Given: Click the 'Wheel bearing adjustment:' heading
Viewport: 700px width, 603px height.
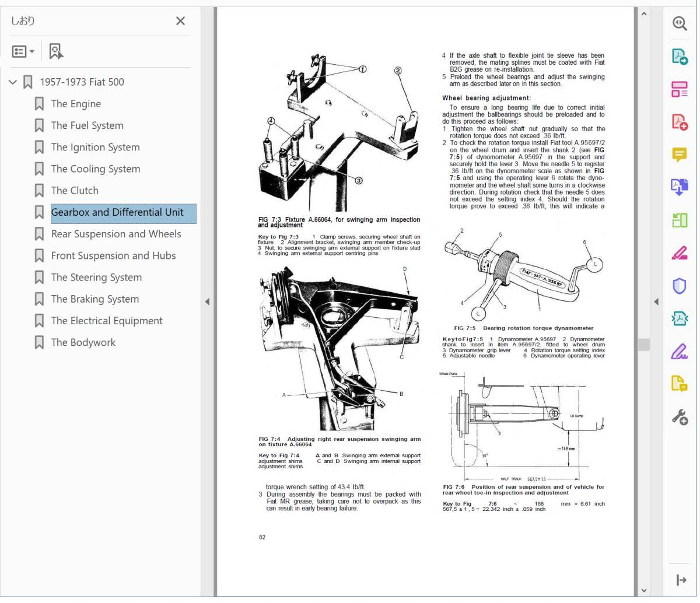Looking at the screenshot, I should point(487,98).
